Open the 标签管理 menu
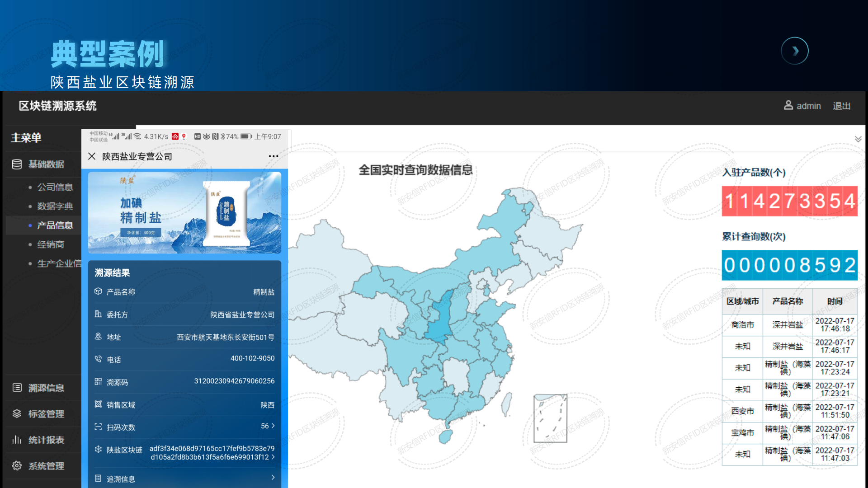This screenshot has height=488, width=868. pyautogui.click(x=46, y=413)
